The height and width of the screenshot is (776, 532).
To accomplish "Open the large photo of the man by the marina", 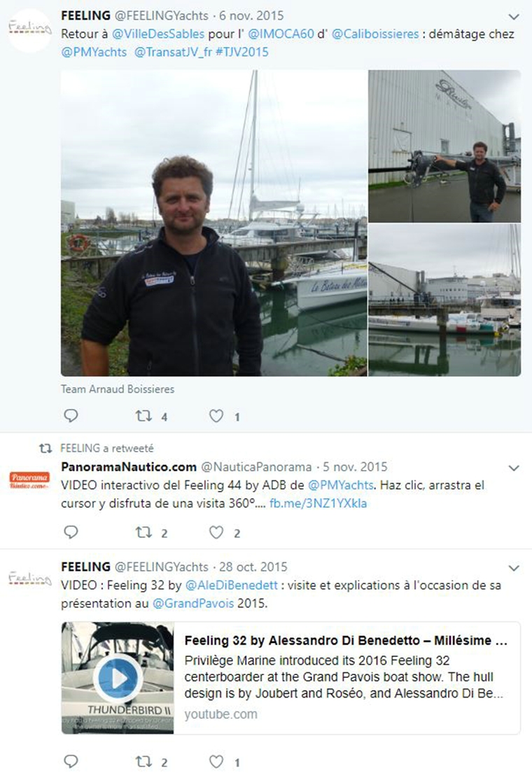I will point(214,223).
